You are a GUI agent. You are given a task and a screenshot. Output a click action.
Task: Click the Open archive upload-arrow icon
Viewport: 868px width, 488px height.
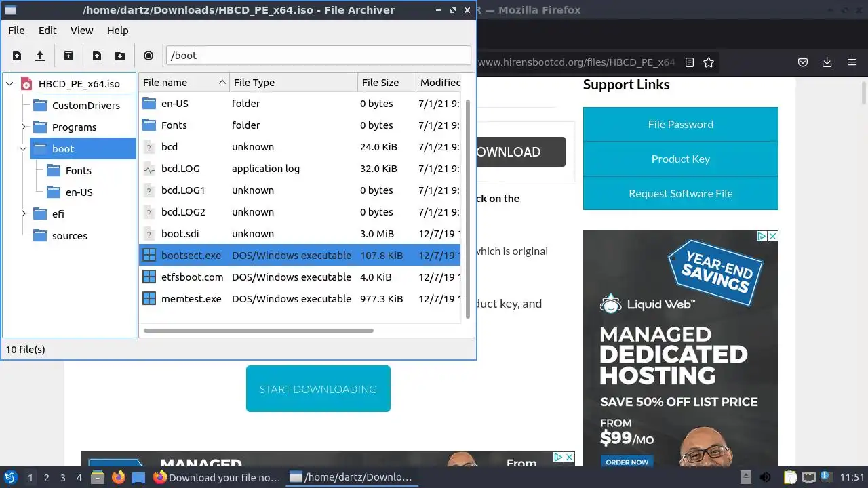click(40, 56)
